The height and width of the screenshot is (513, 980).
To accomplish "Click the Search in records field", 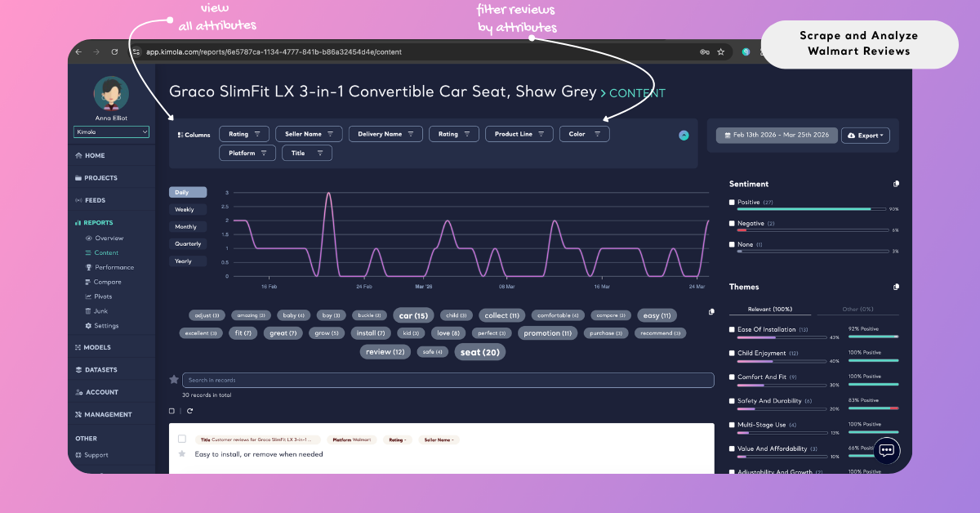I will tap(448, 380).
